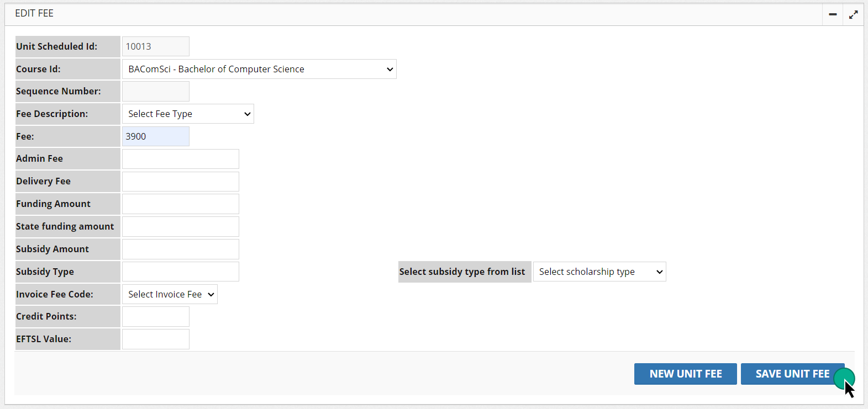Click the Edit Fee panel title
868x409 pixels.
[34, 13]
